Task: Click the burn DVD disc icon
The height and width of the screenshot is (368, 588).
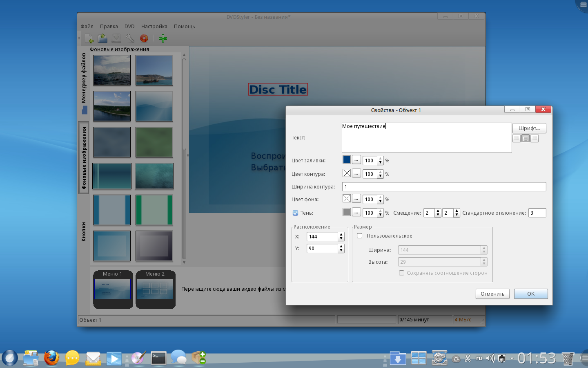Action: click(x=144, y=38)
